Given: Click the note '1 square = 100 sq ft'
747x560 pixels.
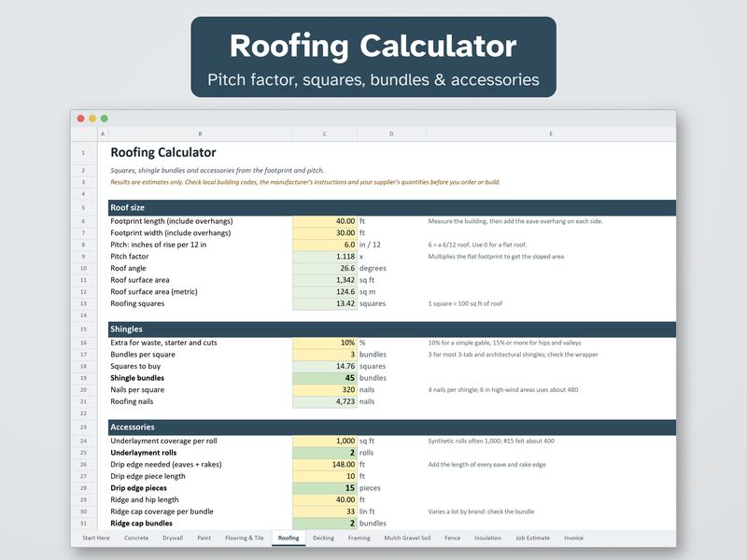Looking at the screenshot, I should tap(465, 304).
